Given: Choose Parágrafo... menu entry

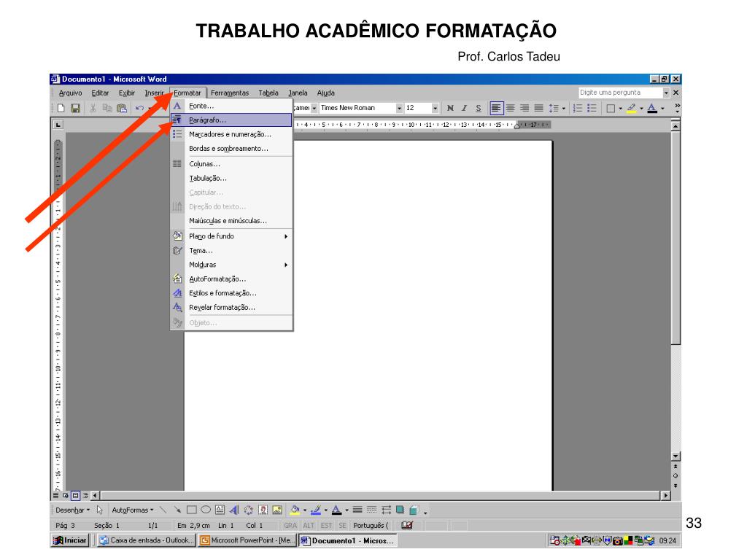Looking at the screenshot, I should [231, 120].
